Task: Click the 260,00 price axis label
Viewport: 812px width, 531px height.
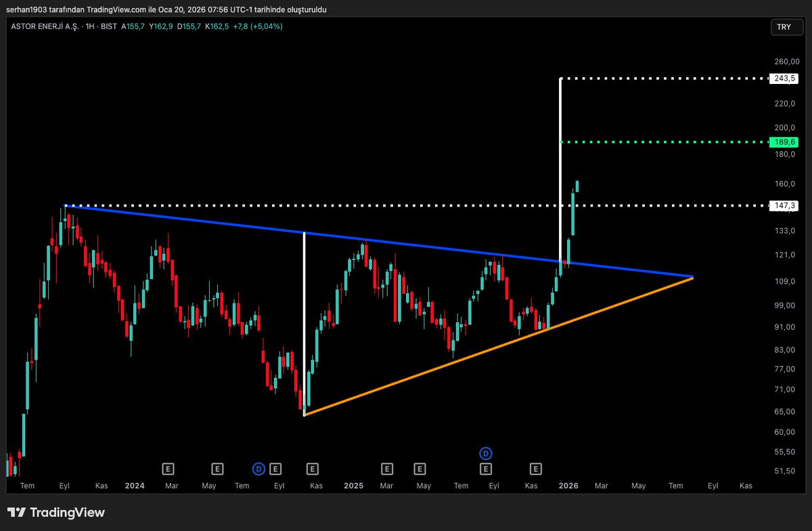Action: pos(786,62)
